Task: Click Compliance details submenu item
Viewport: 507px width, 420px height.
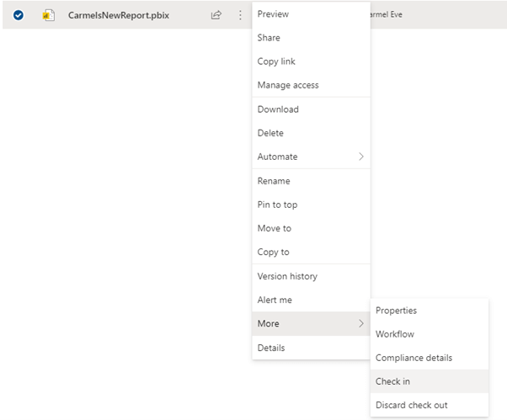Action: click(414, 358)
